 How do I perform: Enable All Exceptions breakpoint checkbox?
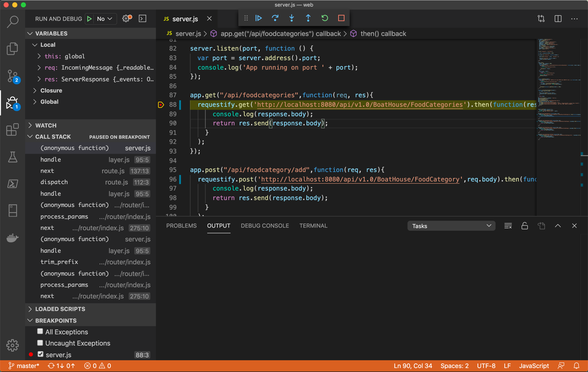coord(40,331)
